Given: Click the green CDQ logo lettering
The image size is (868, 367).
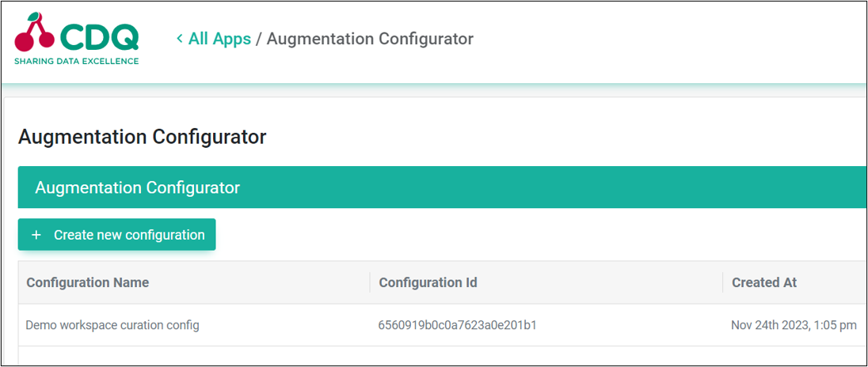Looking at the screenshot, I should 98,38.
